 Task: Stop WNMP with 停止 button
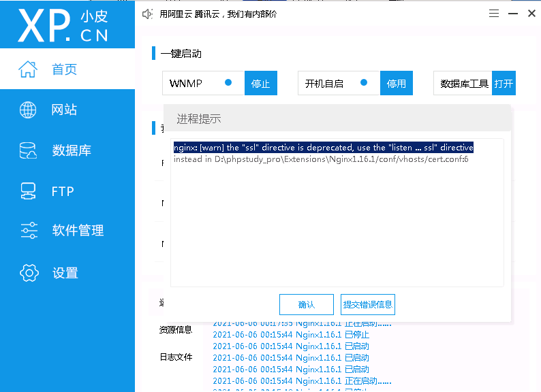click(x=261, y=83)
